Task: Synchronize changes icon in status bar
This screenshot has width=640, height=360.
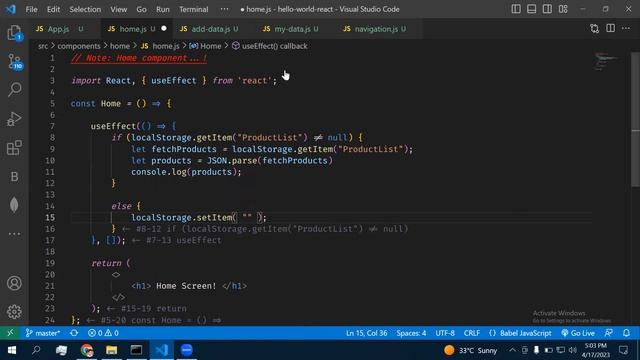Action: click(74, 333)
